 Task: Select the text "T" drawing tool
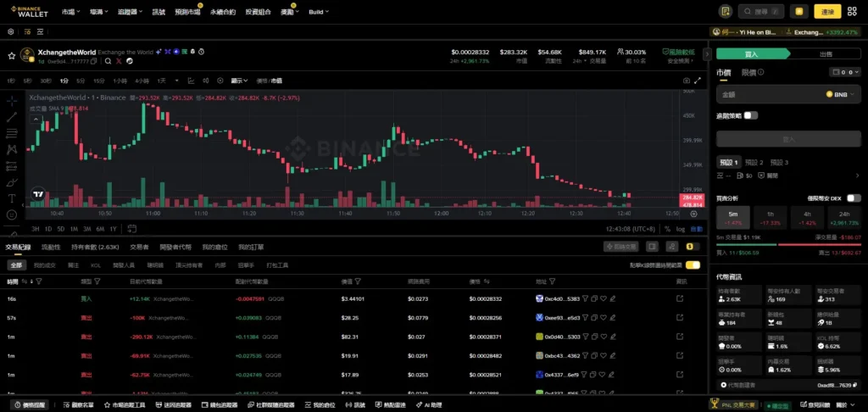click(12, 198)
